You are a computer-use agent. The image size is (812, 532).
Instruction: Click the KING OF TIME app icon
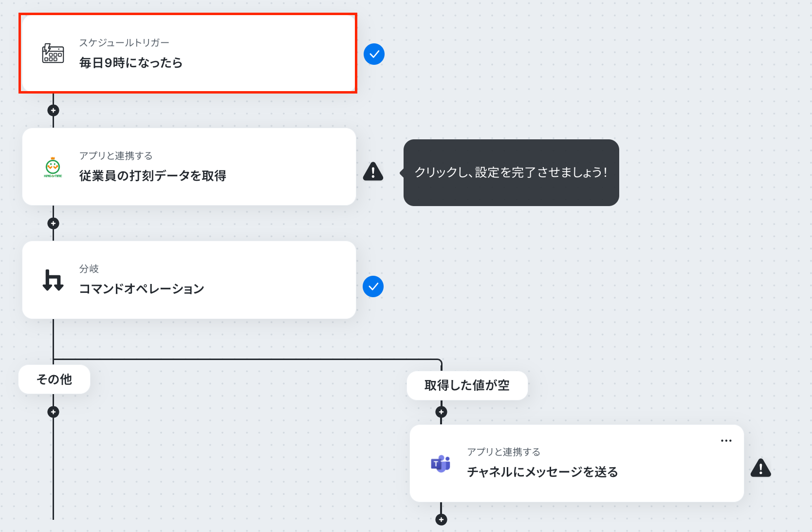(53, 167)
